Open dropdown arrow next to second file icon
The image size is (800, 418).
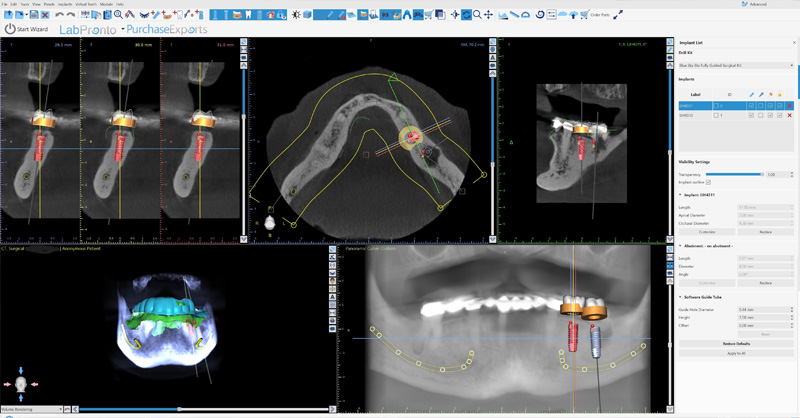[x=27, y=15]
